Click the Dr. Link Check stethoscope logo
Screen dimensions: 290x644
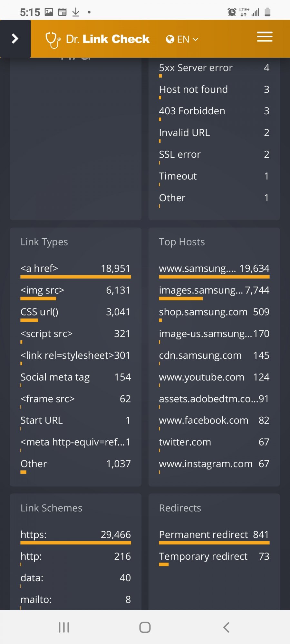[x=53, y=40]
